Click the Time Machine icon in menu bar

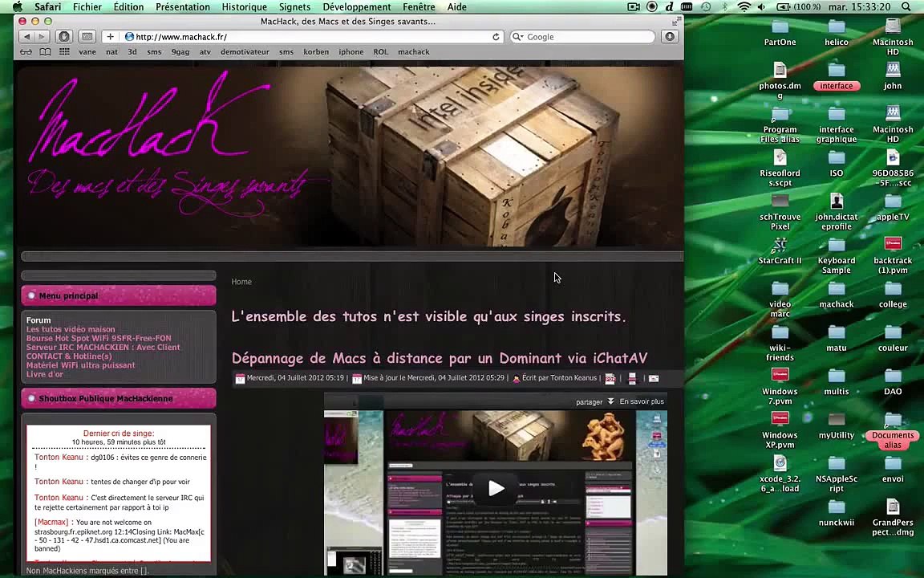tap(706, 6)
